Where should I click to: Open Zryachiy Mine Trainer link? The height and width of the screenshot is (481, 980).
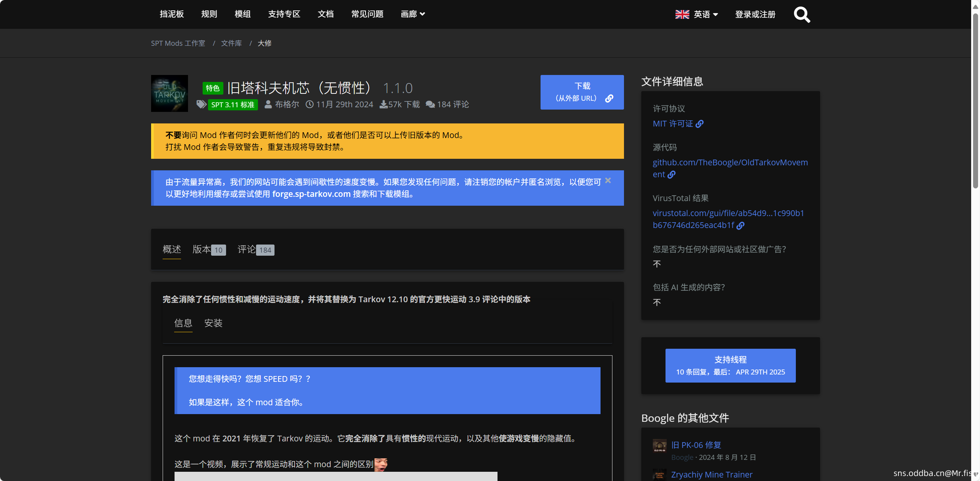[712, 475]
